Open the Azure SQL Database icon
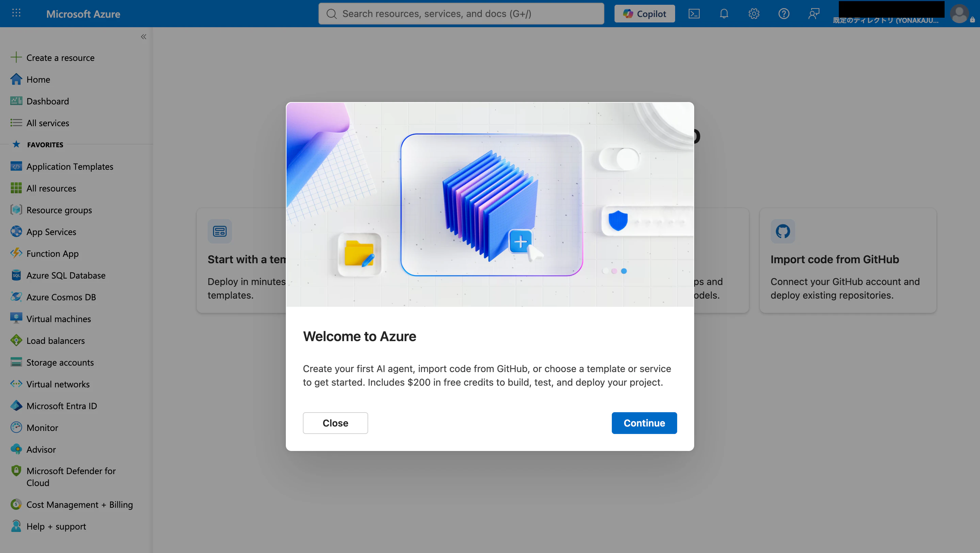This screenshot has height=553, width=980. pyautogui.click(x=16, y=275)
